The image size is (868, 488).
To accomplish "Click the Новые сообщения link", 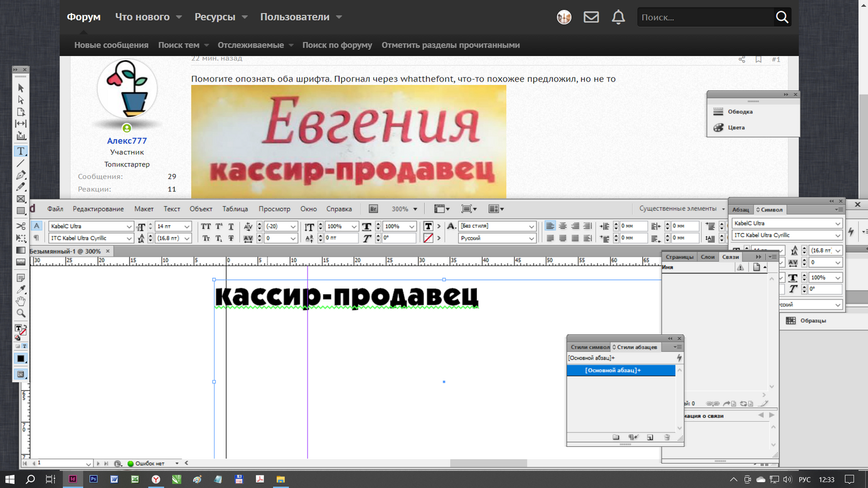I will [111, 45].
